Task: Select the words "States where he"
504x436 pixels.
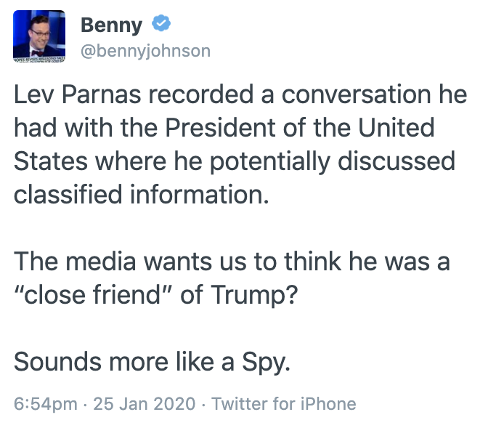Action: (x=108, y=161)
